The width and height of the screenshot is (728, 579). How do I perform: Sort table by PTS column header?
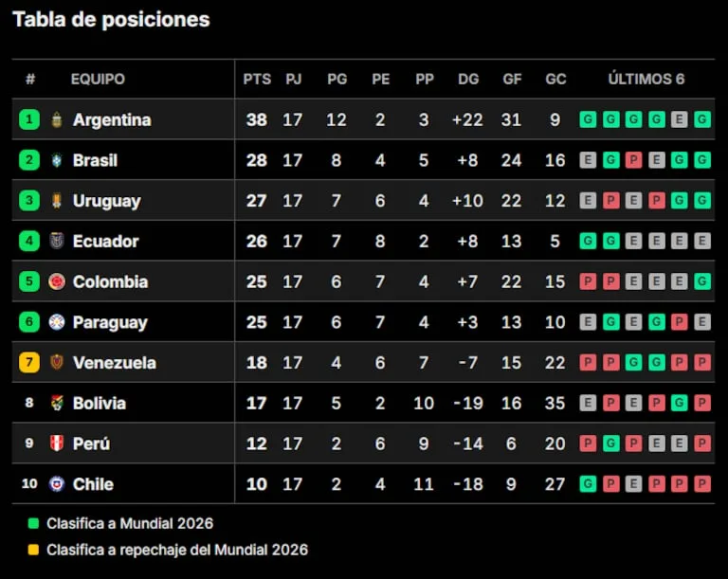pyautogui.click(x=257, y=79)
